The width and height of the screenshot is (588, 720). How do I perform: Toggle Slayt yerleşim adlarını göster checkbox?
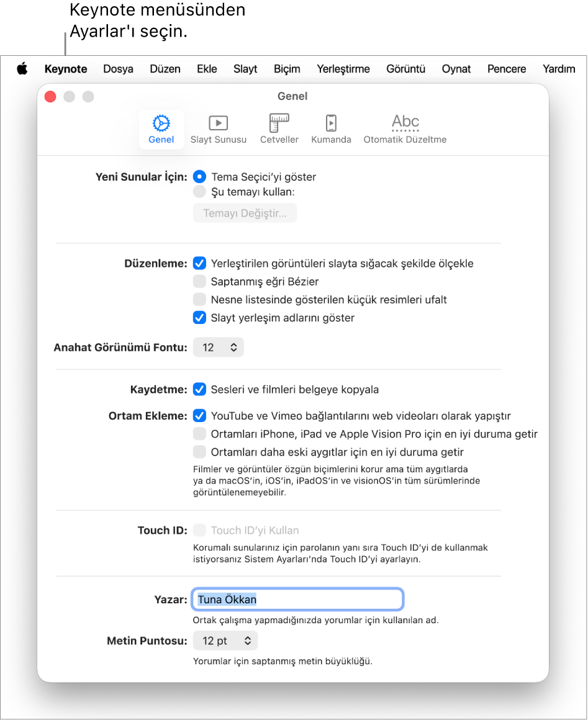pos(199,318)
